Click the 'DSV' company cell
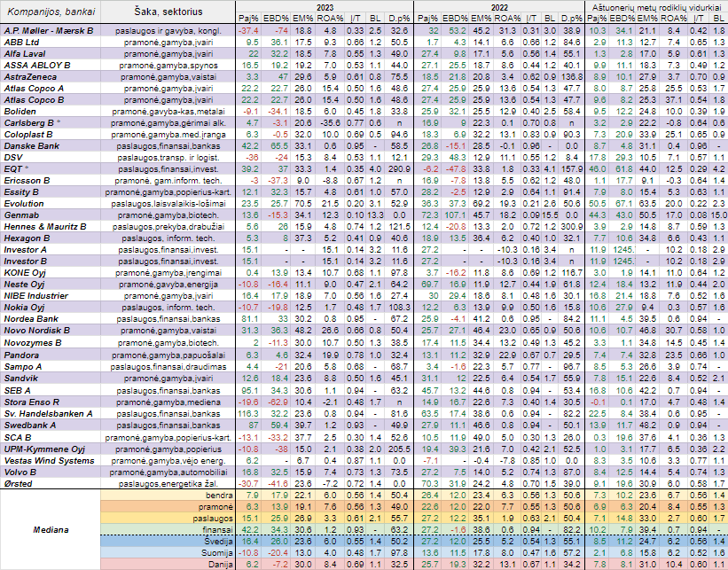The height and width of the screenshot is (570, 728). point(51,158)
